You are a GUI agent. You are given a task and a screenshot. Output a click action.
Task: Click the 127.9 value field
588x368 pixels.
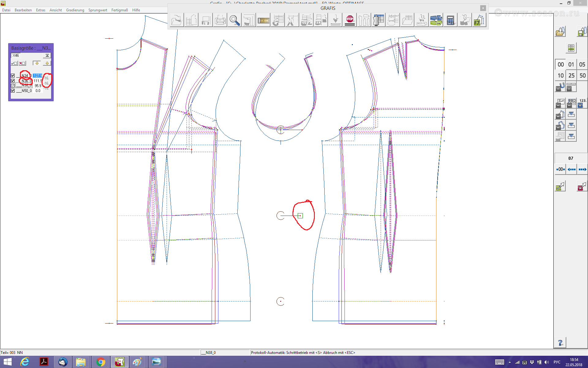click(x=38, y=75)
